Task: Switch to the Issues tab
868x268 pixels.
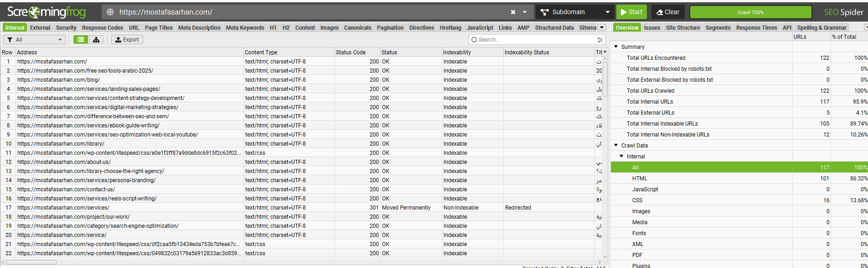Action: click(x=652, y=28)
